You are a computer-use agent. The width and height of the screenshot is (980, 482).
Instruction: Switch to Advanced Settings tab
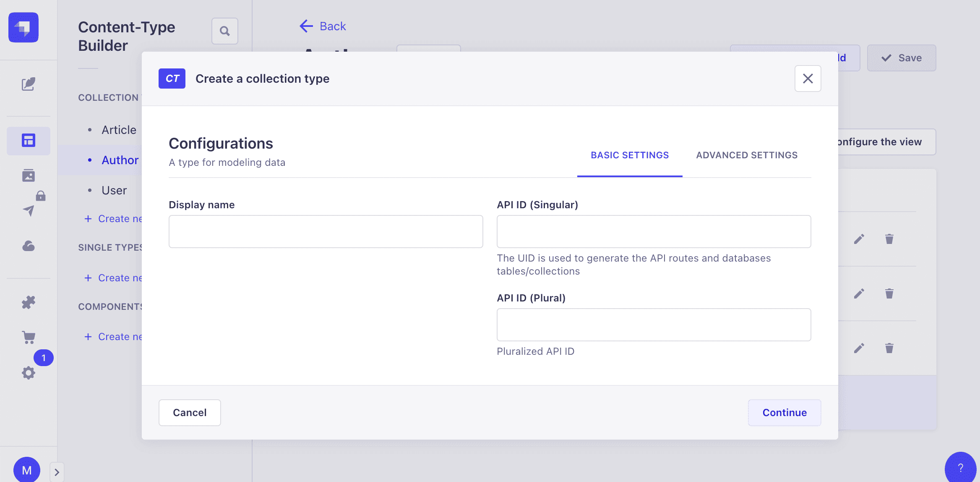tap(747, 155)
